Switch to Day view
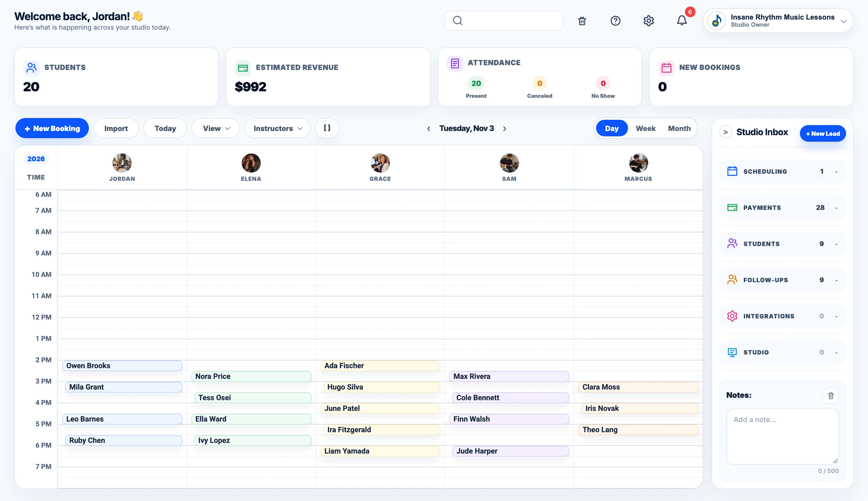 click(x=611, y=128)
